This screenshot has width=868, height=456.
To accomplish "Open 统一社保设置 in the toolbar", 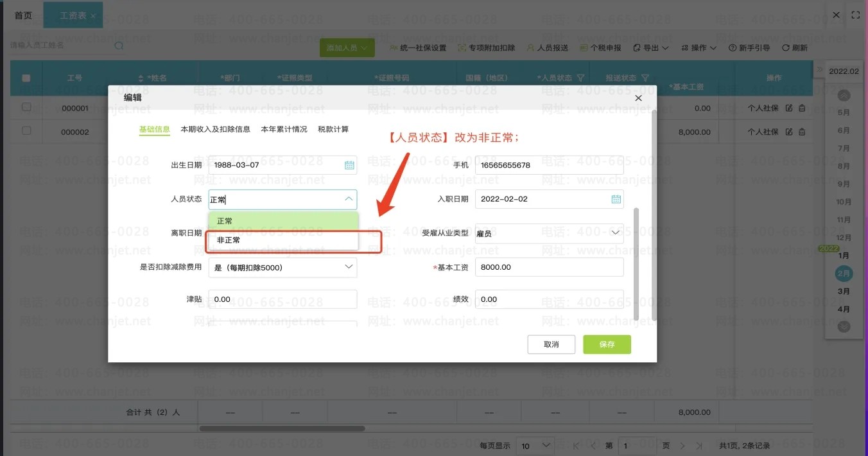I will [417, 48].
